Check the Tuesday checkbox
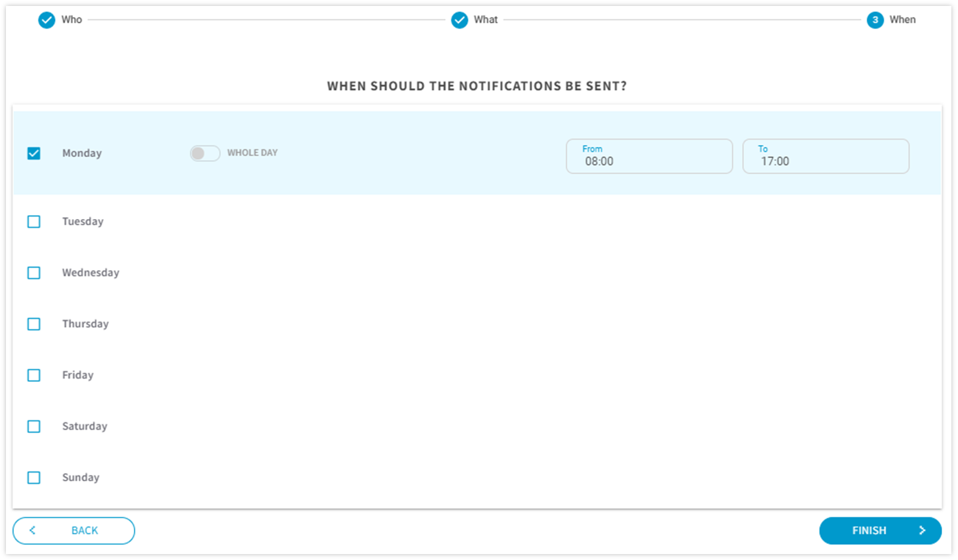 point(34,222)
